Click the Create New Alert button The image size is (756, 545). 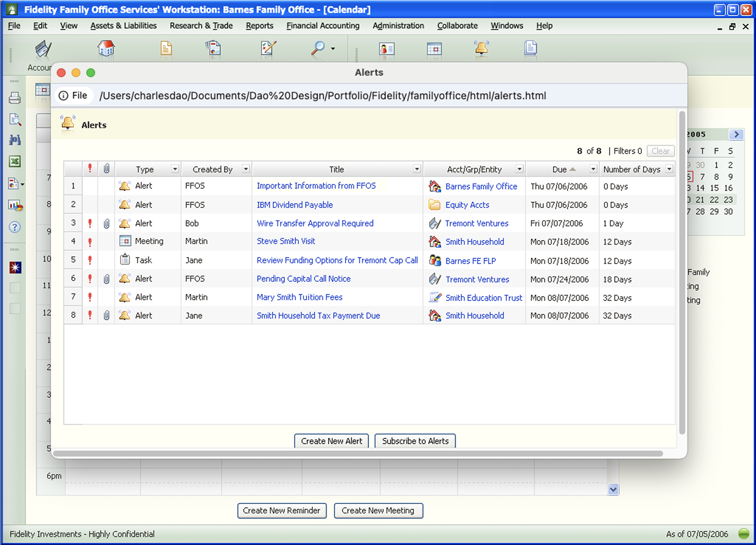coord(331,441)
